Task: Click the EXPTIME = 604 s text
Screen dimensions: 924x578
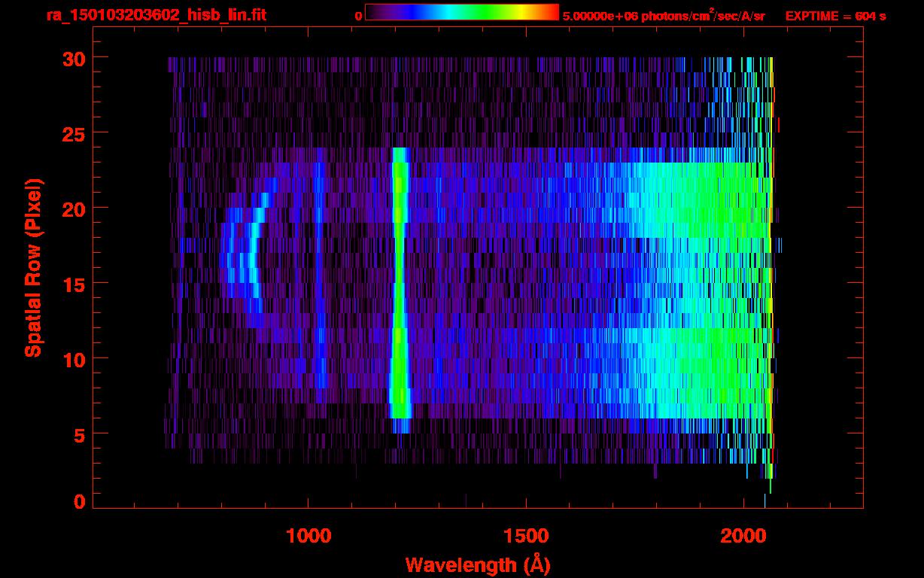Action: [x=835, y=16]
